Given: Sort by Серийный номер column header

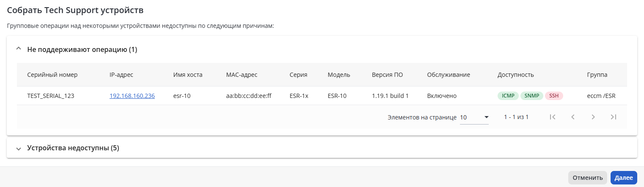Looking at the screenshot, I should coord(52,75).
